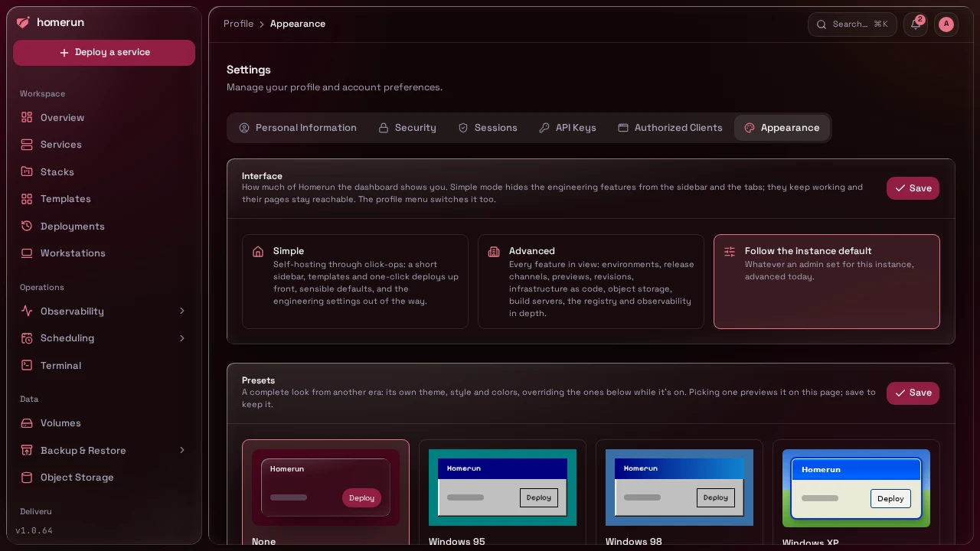This screenshot has height=551, width=980.
Task: Click the Object Storage sidebar icon
Action: [x=27, y=478]
